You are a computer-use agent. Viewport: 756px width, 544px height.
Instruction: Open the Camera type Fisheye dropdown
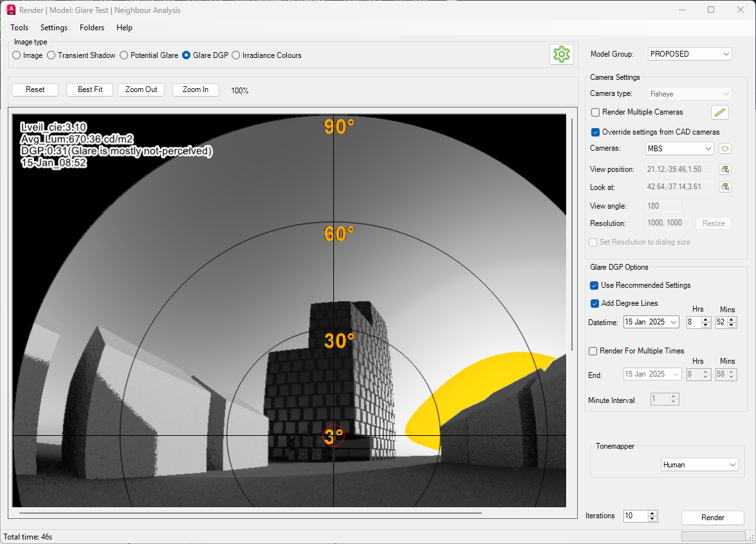690,93
